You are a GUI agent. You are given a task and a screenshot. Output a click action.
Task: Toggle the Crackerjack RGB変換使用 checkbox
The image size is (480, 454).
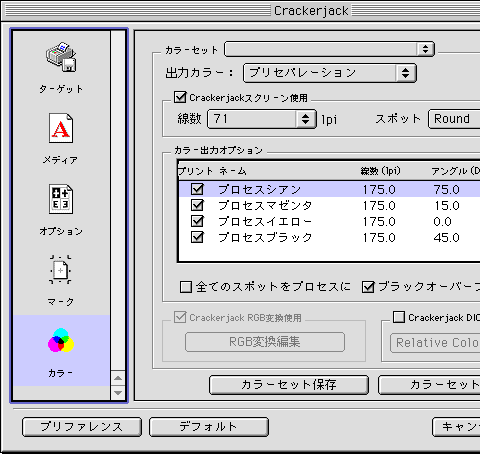[180, 317]
